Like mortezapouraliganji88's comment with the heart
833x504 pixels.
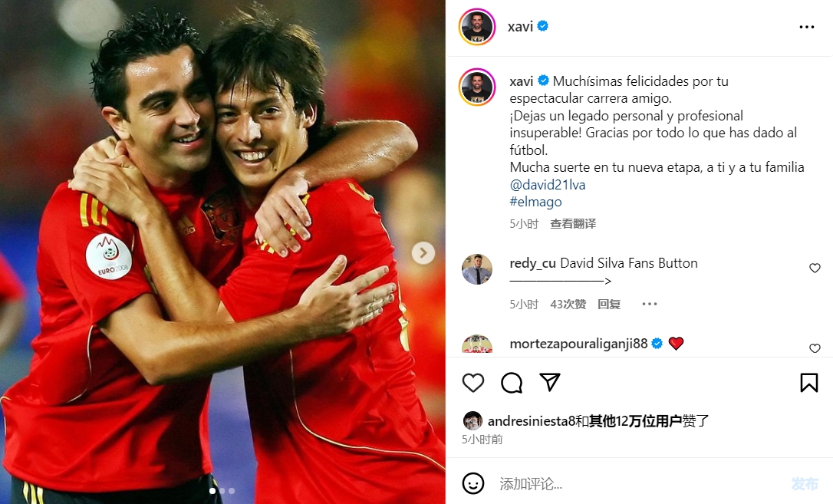click(x=815, y=348)
